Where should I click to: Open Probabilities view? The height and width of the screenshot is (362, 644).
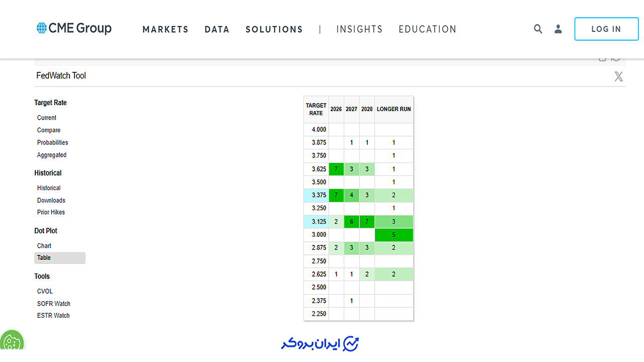click(x=52, y=143)
